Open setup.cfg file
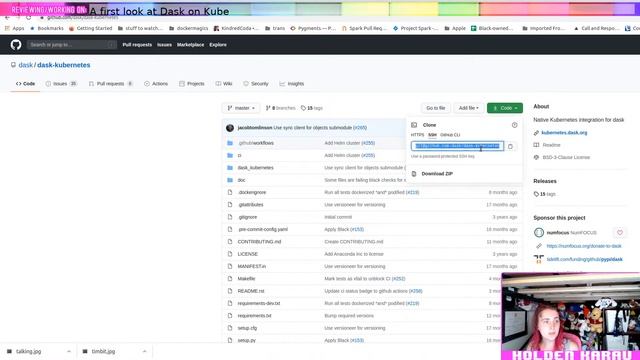Screen dimensions: 640x360 (247, 328)
